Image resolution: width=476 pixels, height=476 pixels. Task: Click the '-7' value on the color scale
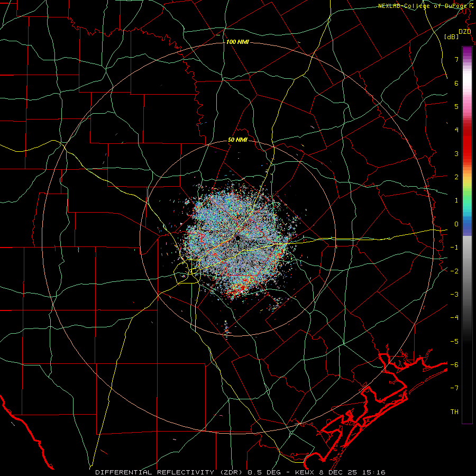click(454, 388)
